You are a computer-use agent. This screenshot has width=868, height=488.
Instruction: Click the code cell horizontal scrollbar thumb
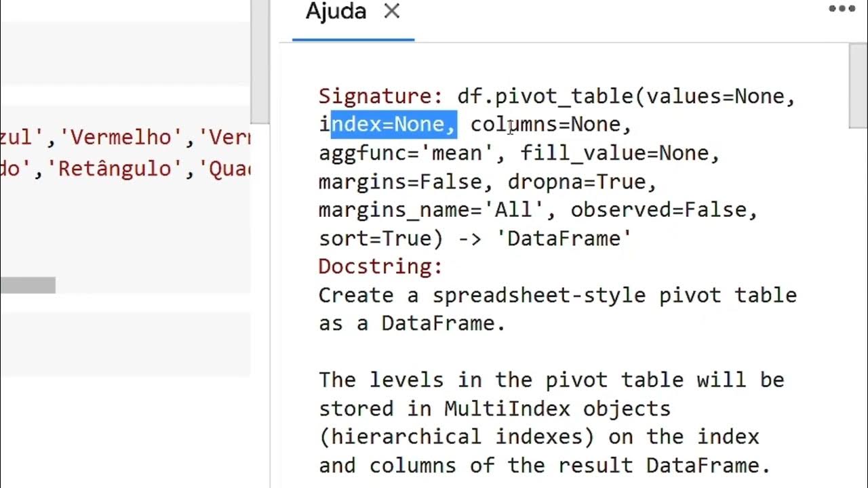coord(28,285)
